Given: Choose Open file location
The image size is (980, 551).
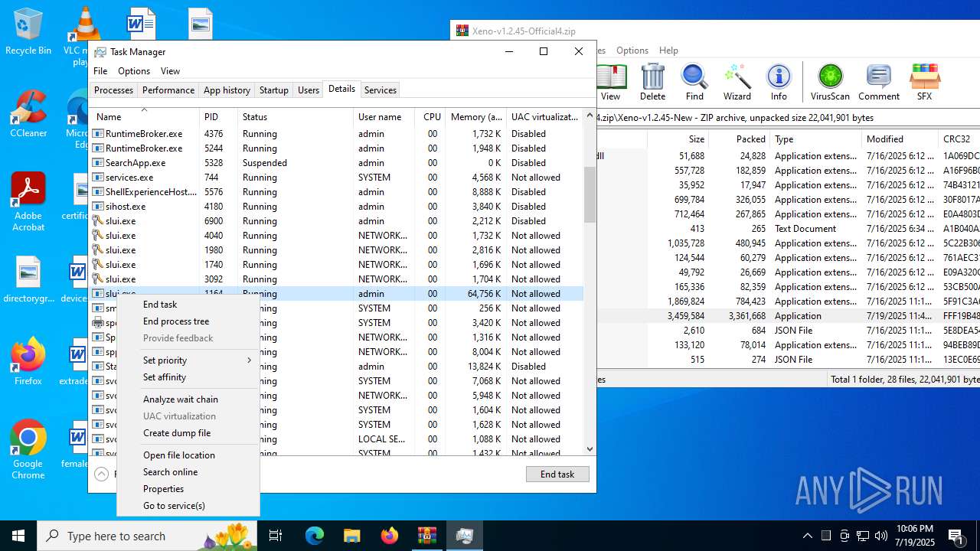Looking at the screenshot, I should (188, 455).
